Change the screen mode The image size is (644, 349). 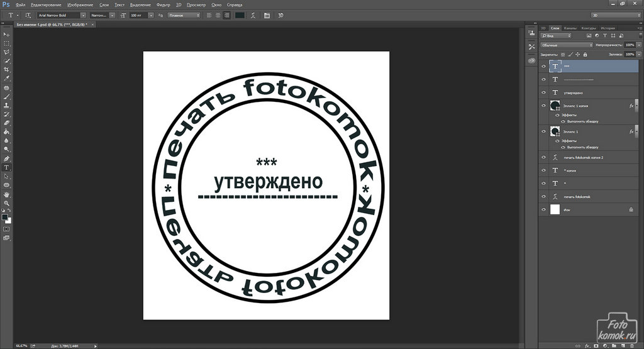point(6,238)
